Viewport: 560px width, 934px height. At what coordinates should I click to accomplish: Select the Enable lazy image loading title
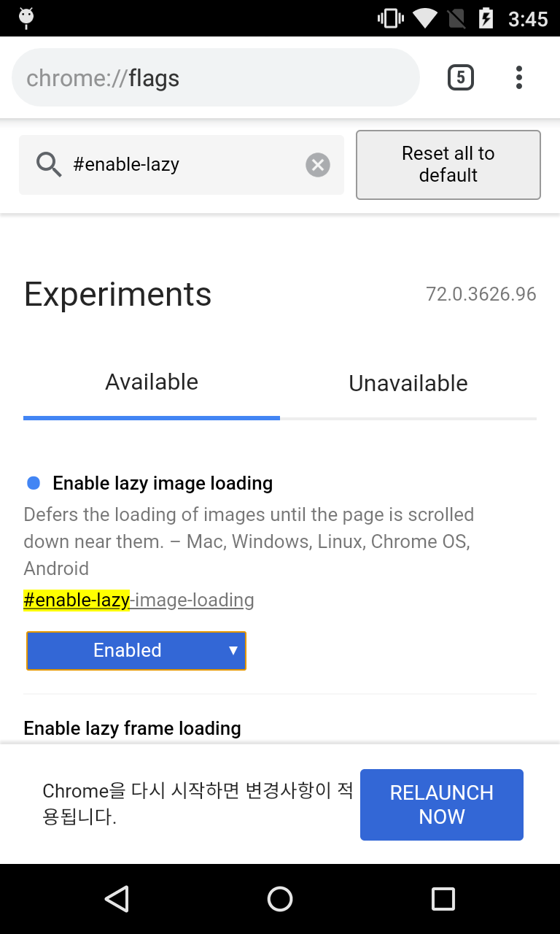coord(163,483)
